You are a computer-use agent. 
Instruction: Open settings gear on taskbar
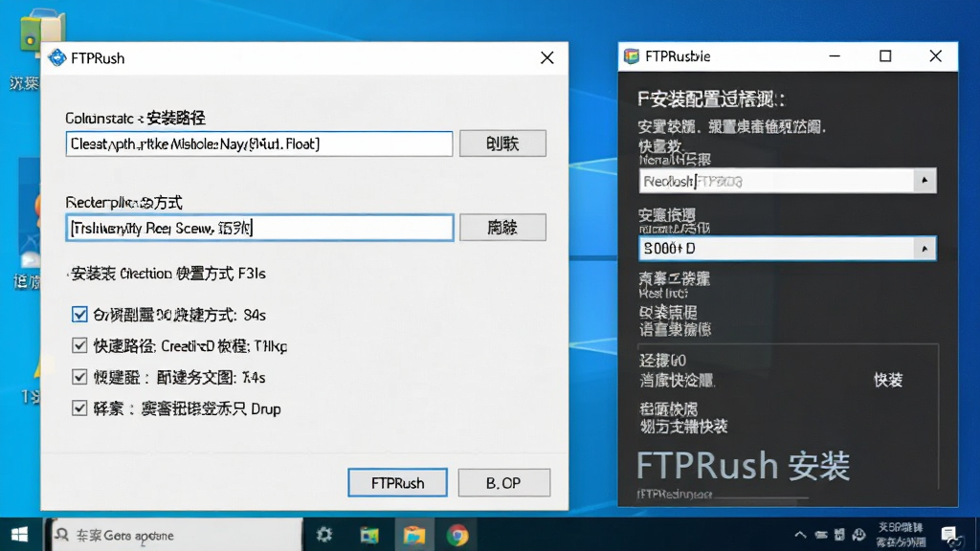coord(323,535)
